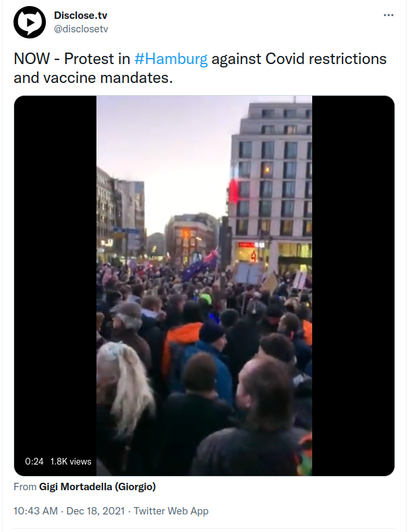Click the flag waving in video
The image size is (412, 532).
pyautogui.click(x=200, y=265)
